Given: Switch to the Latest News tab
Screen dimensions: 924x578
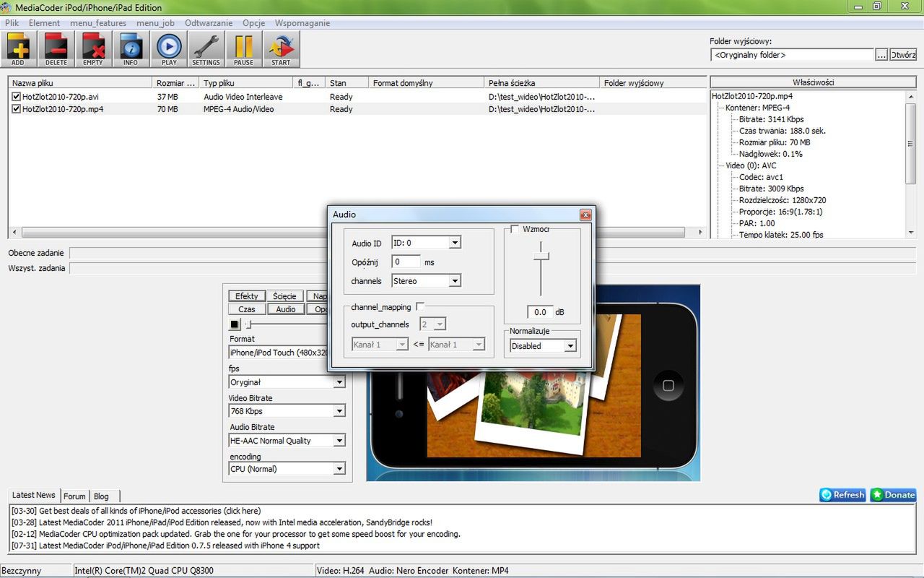Looking at the screenshot, I should (34, 495).
